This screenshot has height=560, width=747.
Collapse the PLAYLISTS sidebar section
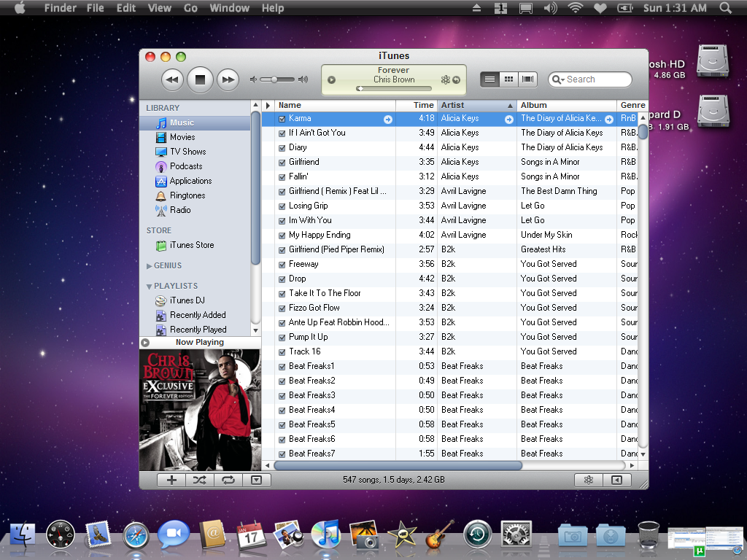coord(149,287)
